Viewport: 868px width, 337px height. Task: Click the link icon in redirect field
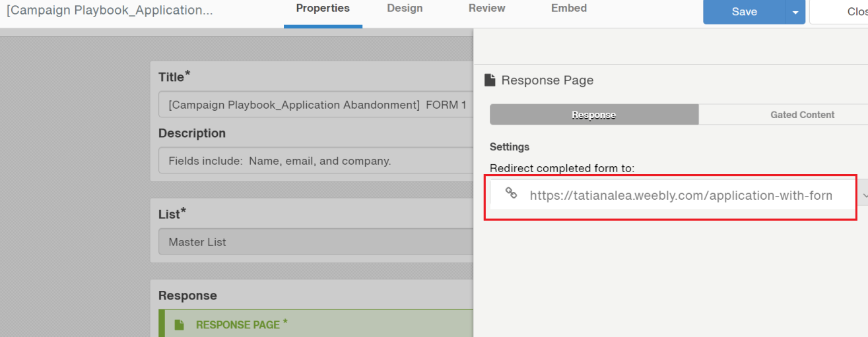tap(511, 193)
